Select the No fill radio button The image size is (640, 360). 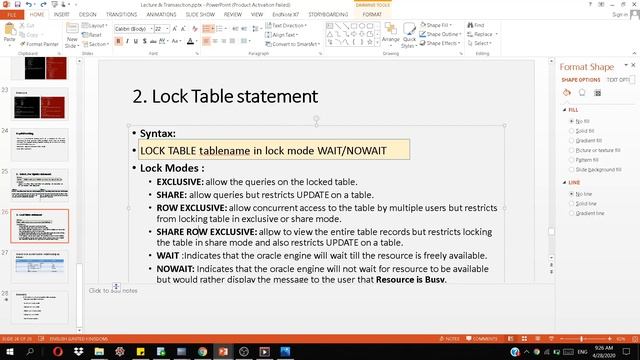pos(571,121)
